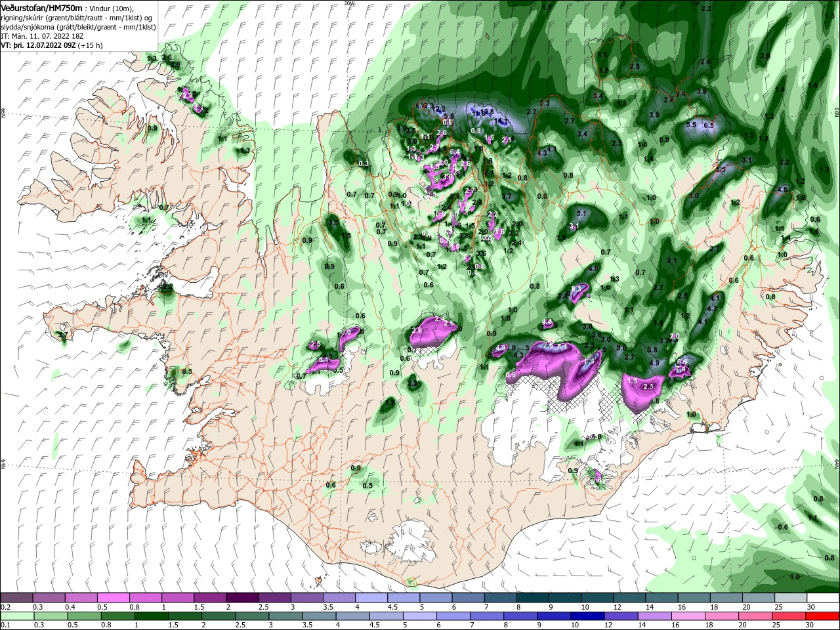Viewport: 840px width, 630px height.
Task: Pick the indigo 12–14 lower legend swatch
Action: (621, 616)
